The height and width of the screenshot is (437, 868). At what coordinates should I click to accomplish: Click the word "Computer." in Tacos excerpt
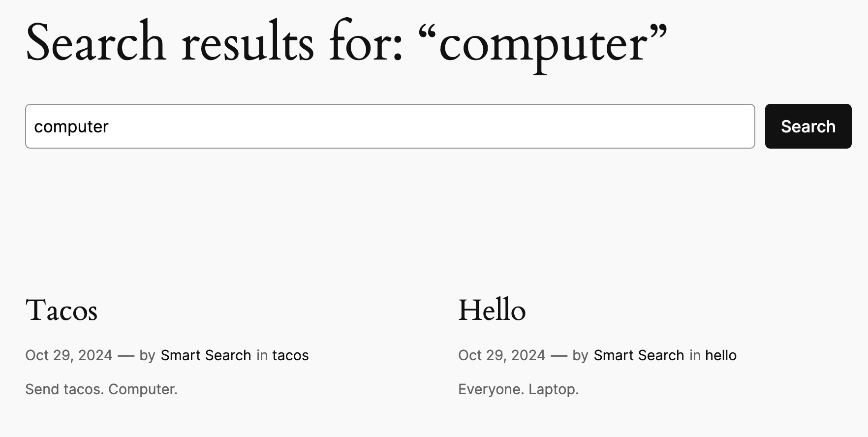tap(143, 389)
